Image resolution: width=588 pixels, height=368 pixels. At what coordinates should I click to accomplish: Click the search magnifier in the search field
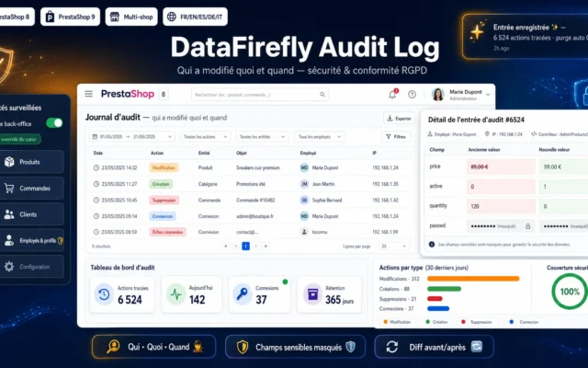point(322,95)
